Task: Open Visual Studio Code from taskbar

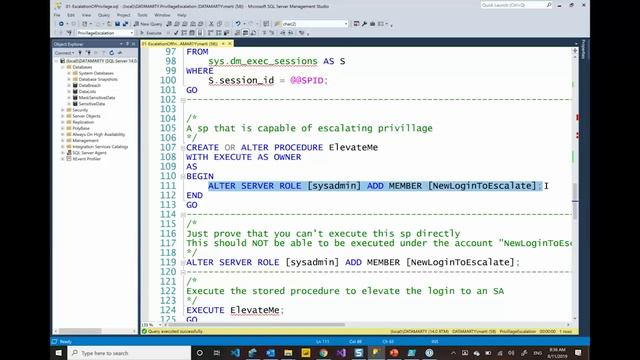Action: tap(235, 353)
